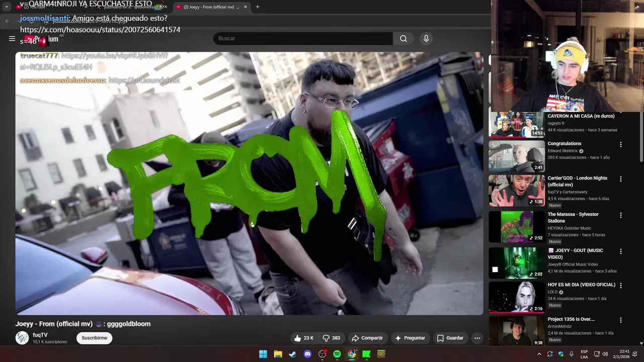Open Congratulations video thumbnail
Screen dimensions: 644x362
(517, 156)
